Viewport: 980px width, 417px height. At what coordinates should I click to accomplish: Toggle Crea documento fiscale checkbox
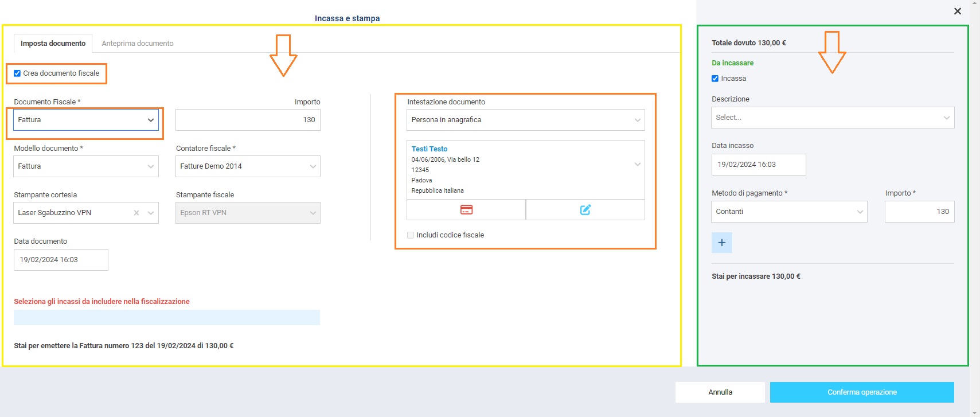click(x=17, y=73)
